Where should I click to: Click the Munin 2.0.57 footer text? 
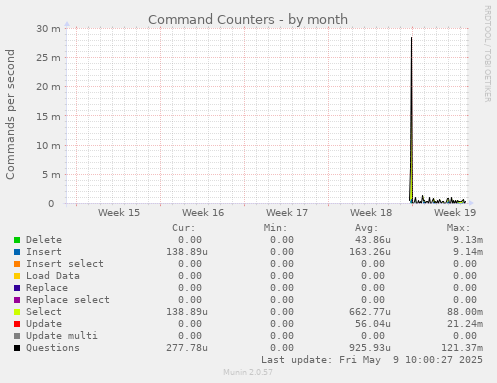click(x=248, y=372)
